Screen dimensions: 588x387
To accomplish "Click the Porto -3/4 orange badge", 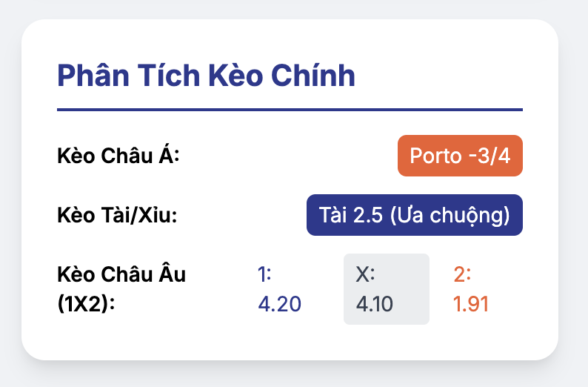I will point(460,156).
